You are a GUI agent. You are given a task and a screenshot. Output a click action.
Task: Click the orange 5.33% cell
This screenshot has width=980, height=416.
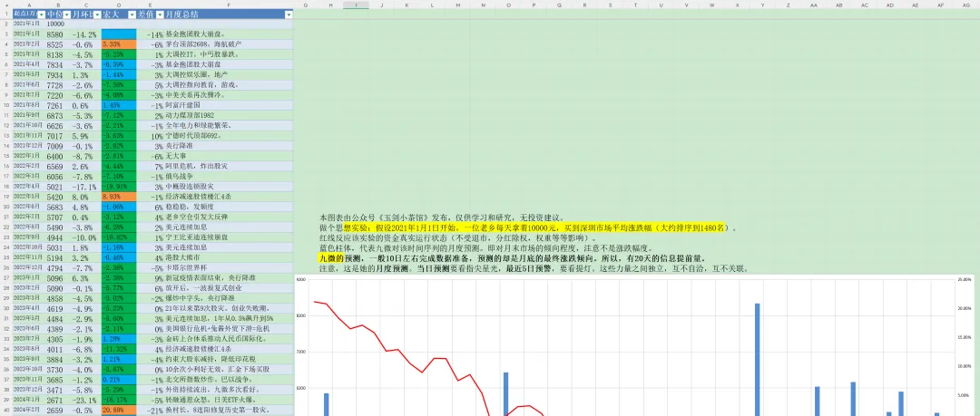119,44
